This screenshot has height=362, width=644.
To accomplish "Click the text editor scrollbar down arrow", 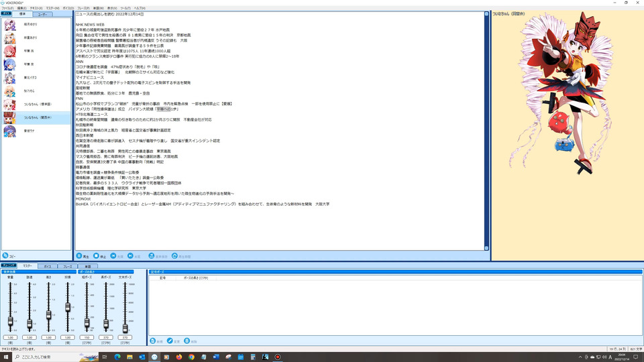I will (x=487, y=248).
